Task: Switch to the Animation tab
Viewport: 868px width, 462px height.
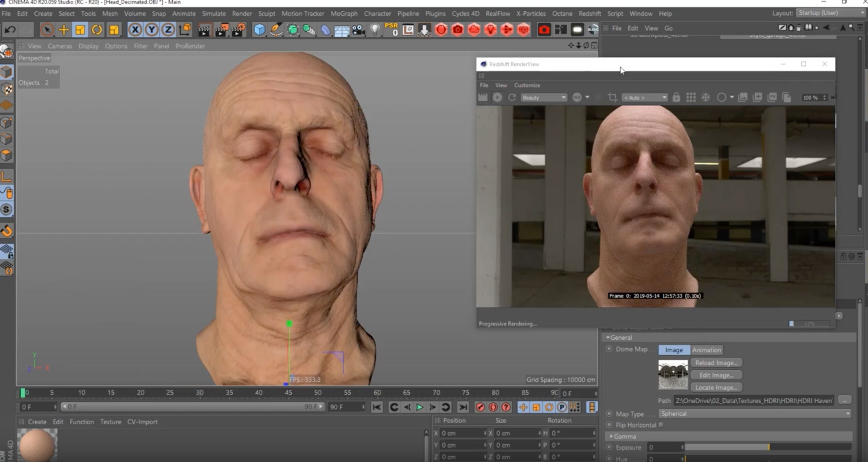Action: [x=707, y=349]
